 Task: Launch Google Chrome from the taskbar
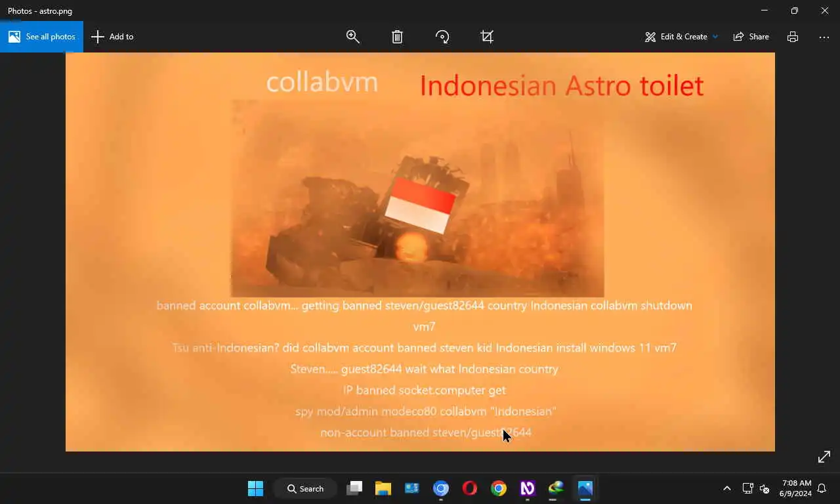[499, 488]
